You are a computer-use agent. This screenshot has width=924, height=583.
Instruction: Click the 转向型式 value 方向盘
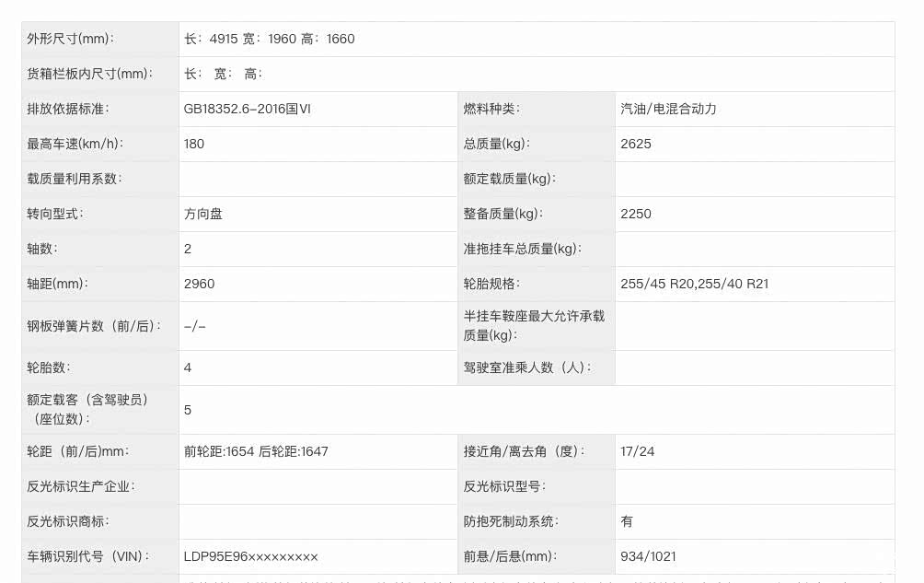tap(203, 214)
